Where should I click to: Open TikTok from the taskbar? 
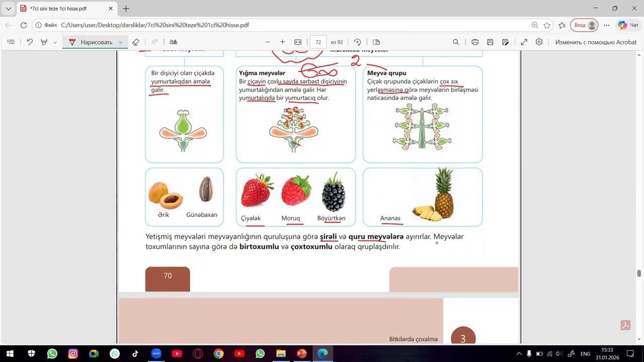(x=135, y=353)
